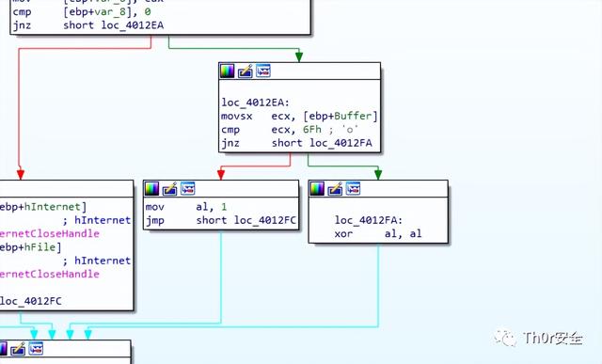Click edit icon in mov al, 1 node
This screenshot has width=602, height=364.
pyautogui.click(x=169, y=188)
